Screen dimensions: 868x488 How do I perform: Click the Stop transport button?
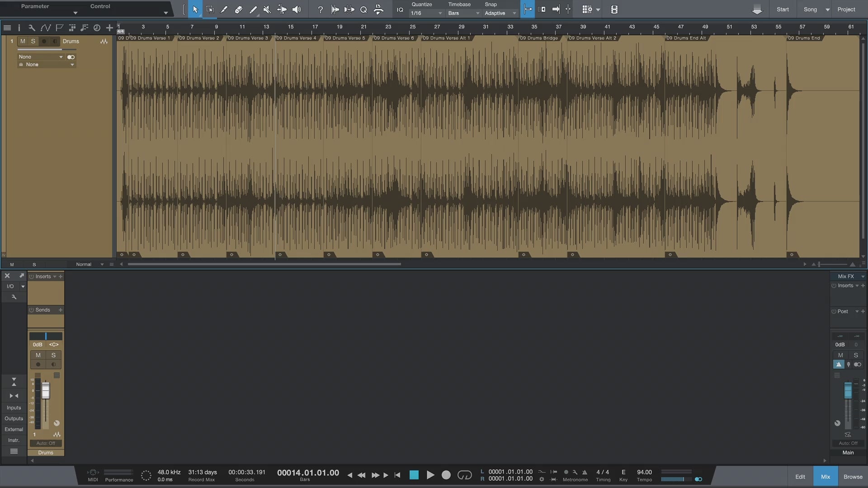414,475
